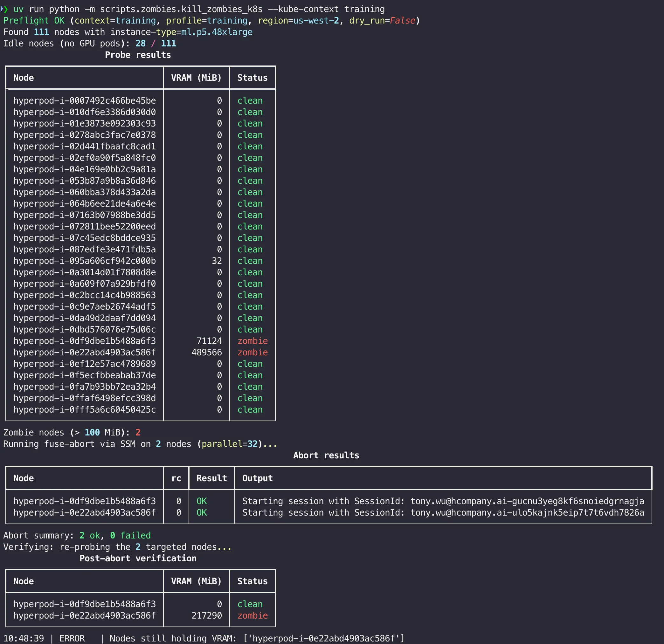664x644 pixels.
Task: Click node hyperpod-i-095a606cf942c000b
Action: point(85,261)
